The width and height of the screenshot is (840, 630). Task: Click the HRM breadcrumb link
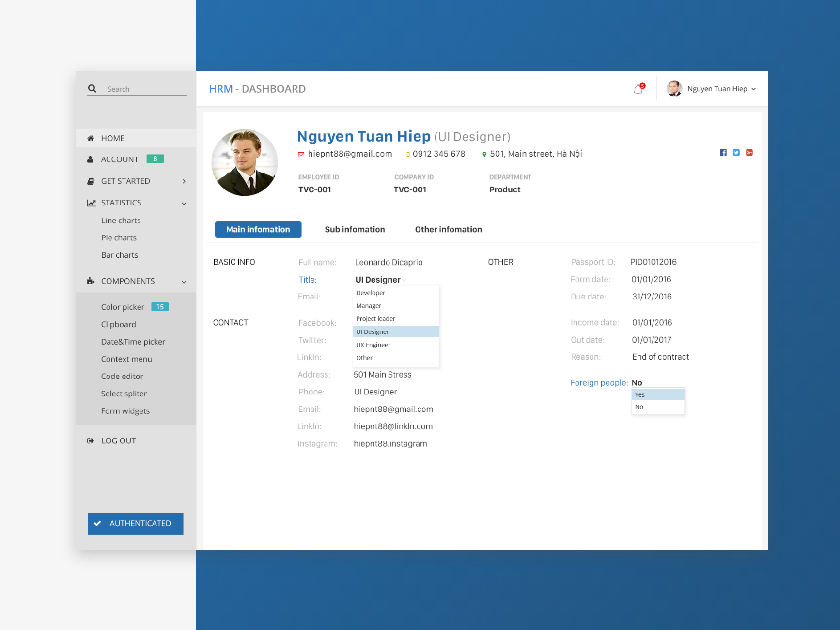point(221,89)
